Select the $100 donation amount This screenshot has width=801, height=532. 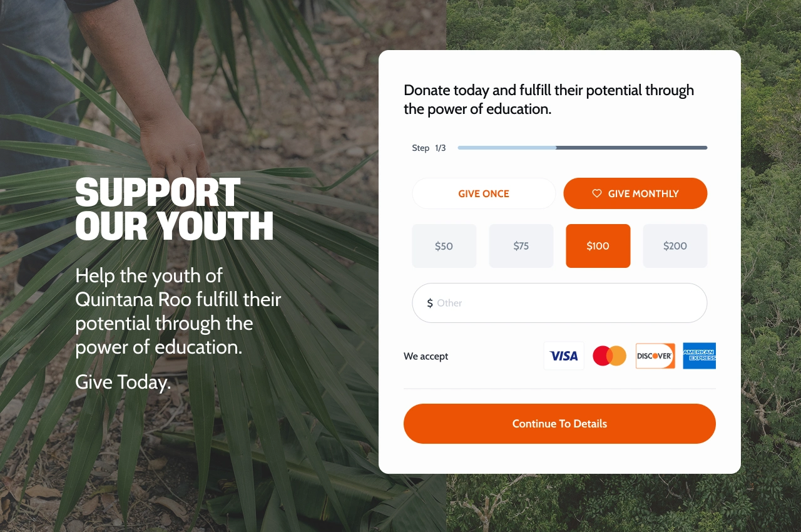coord(598,246)
